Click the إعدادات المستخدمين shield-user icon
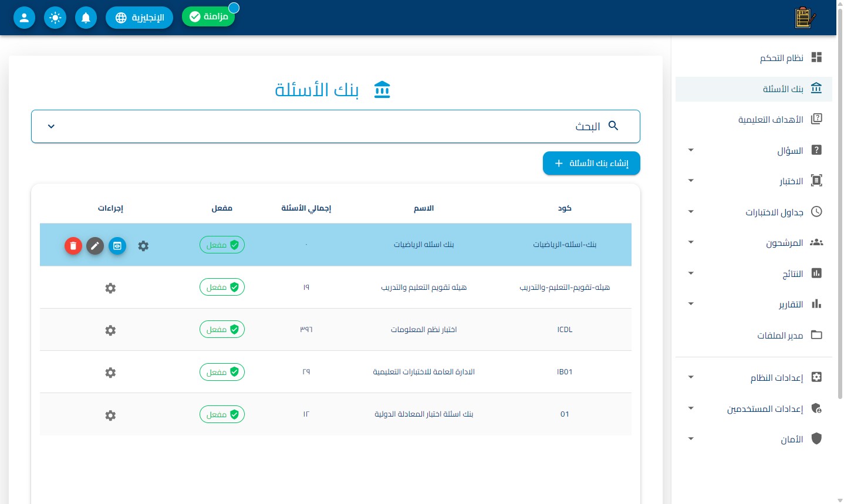 pos(816,408)
